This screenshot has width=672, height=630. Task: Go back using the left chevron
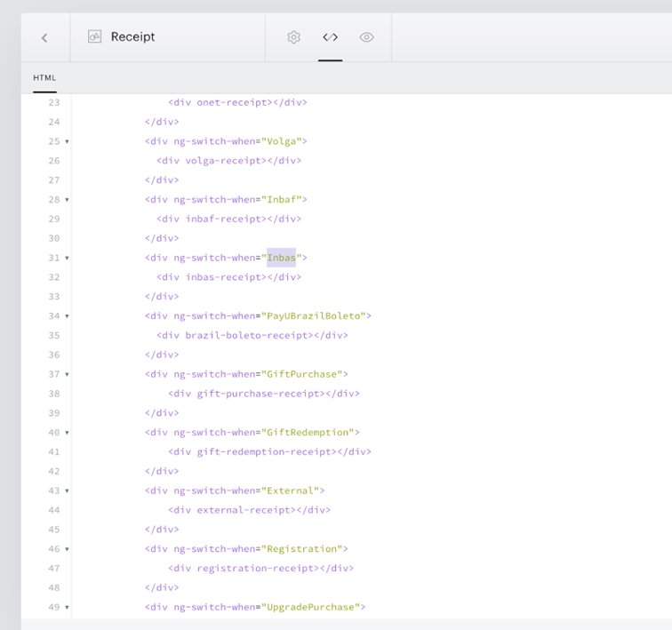point(44,37)
